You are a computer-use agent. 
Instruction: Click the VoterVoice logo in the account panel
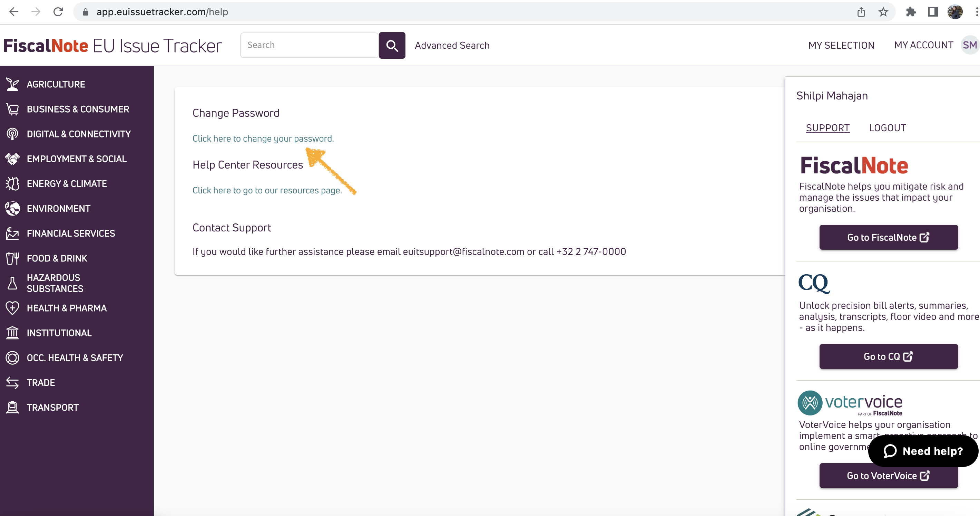(x=850, y=403)
